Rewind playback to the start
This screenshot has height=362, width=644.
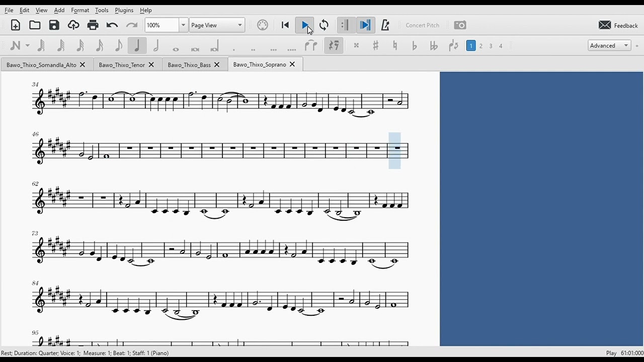pos(285,25)
